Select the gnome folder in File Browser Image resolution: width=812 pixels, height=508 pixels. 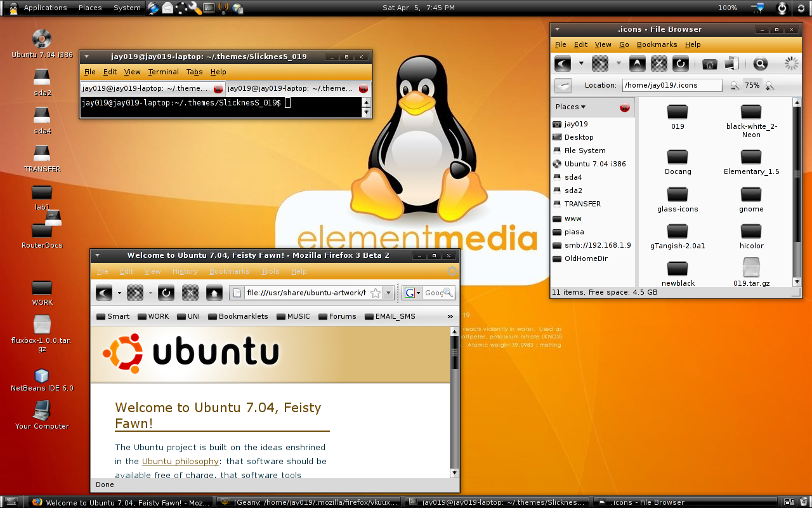tap(751, 200)
